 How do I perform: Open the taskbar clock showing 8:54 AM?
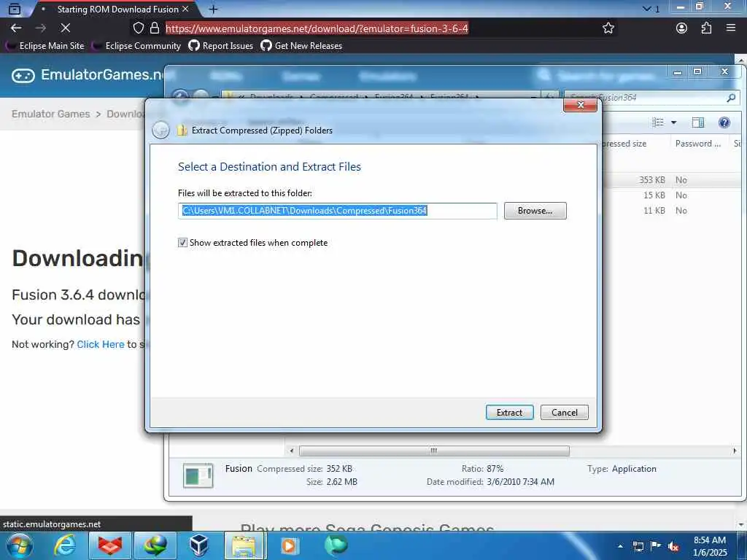pos(710,546)
